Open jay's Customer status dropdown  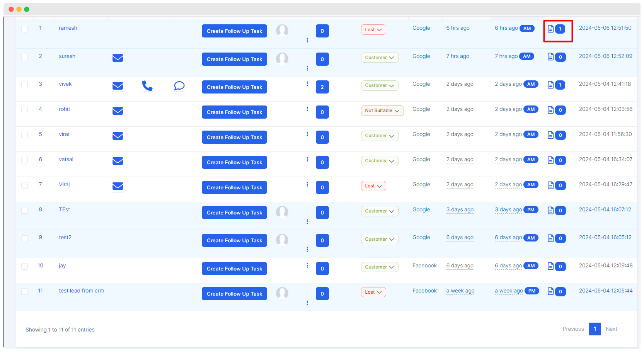pyautogui.click(x=380, y=267)
